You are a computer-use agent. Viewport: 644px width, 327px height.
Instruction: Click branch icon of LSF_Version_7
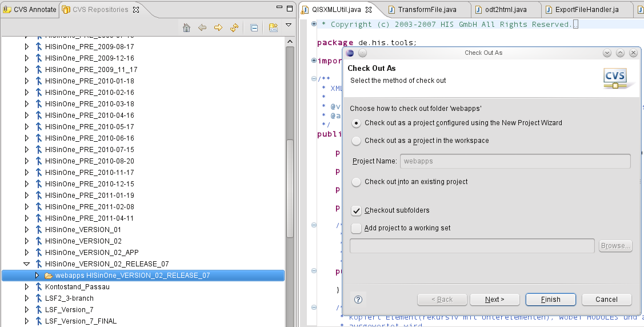tap(39, 310)
